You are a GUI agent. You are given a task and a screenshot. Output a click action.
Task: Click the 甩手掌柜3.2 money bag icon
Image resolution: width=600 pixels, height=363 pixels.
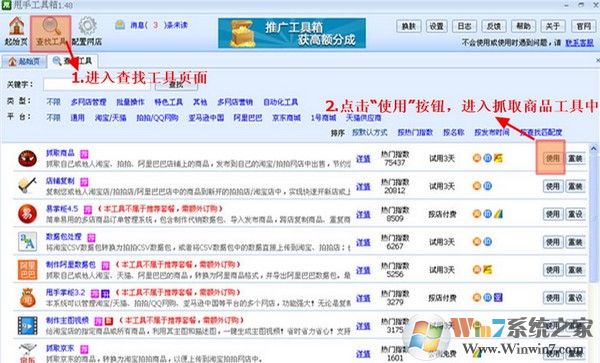click(x=28, y=298)
